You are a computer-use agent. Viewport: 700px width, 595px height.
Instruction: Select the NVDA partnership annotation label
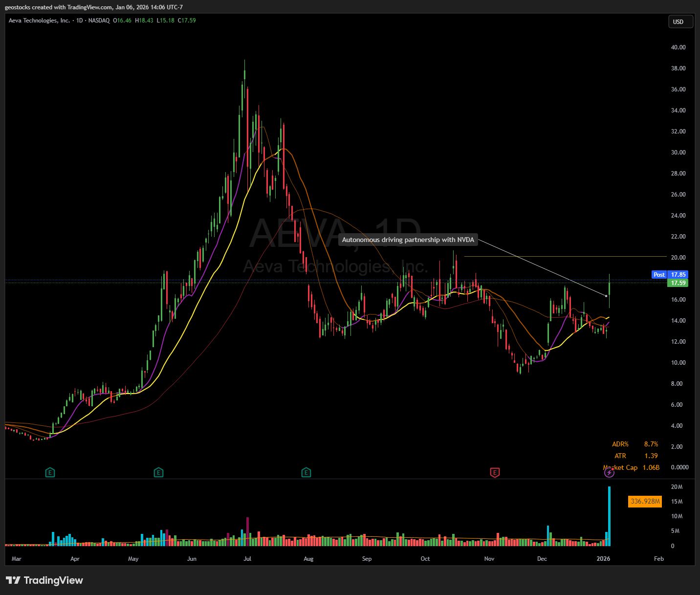click(408, 240)
